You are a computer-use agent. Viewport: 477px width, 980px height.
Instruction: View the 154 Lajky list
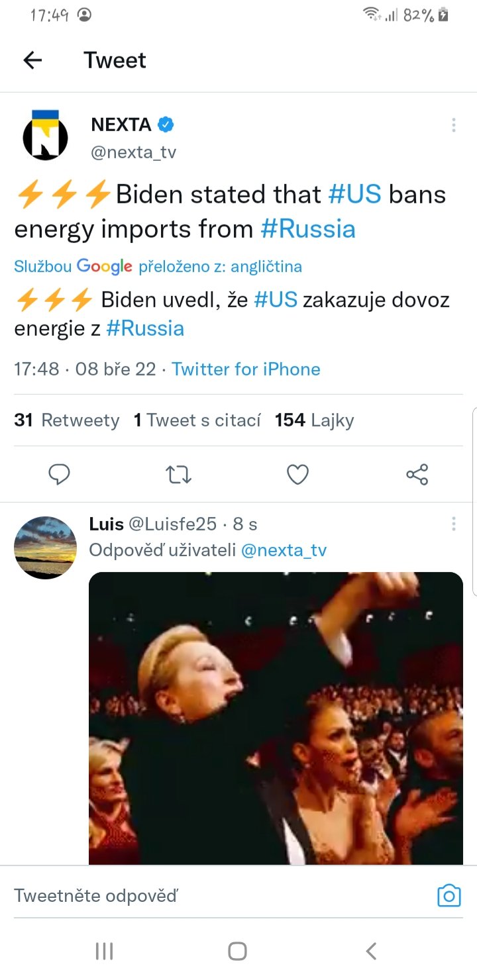click(314, 420)
